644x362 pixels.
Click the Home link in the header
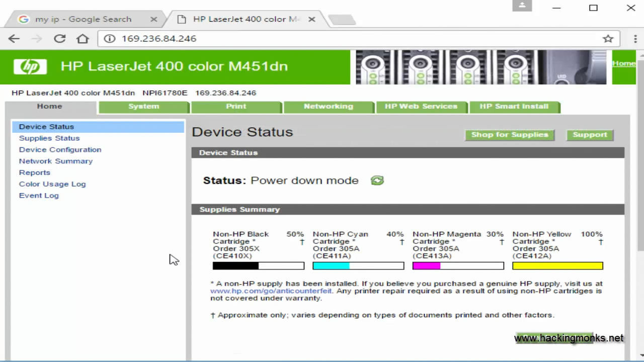click(624, 63)
